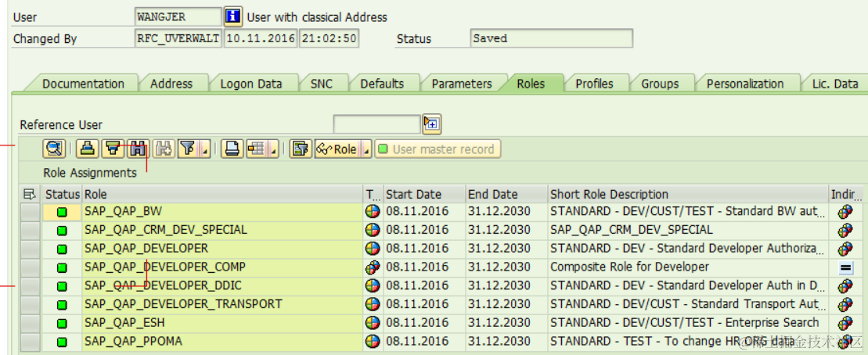Click the Short Role Description column header
The height and width of the screenshot is (355, 868).
click(x=688, y=194)
